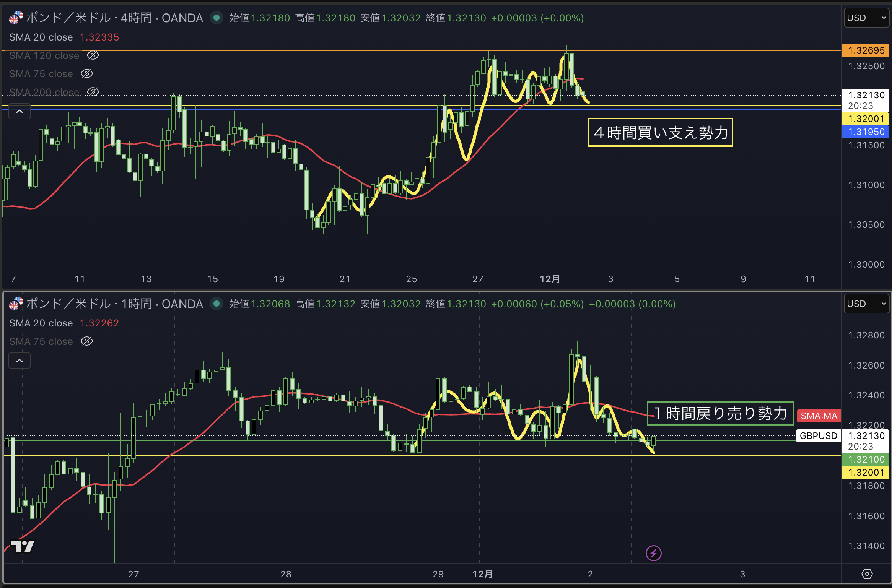The height and width of the screenshot is (588, 892).
Task: Toggle visibility of top chart SMA 75 close
Action: (87, 74)
